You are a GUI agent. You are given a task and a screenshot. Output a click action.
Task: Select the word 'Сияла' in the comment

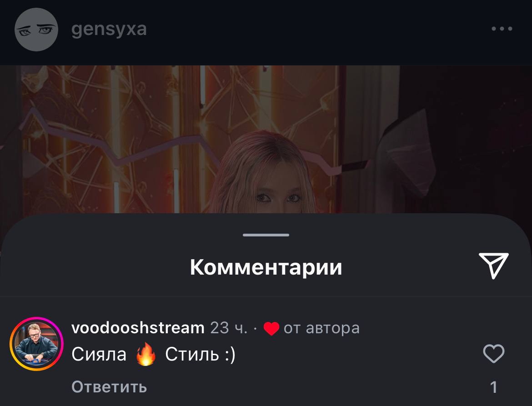[99, 355]
